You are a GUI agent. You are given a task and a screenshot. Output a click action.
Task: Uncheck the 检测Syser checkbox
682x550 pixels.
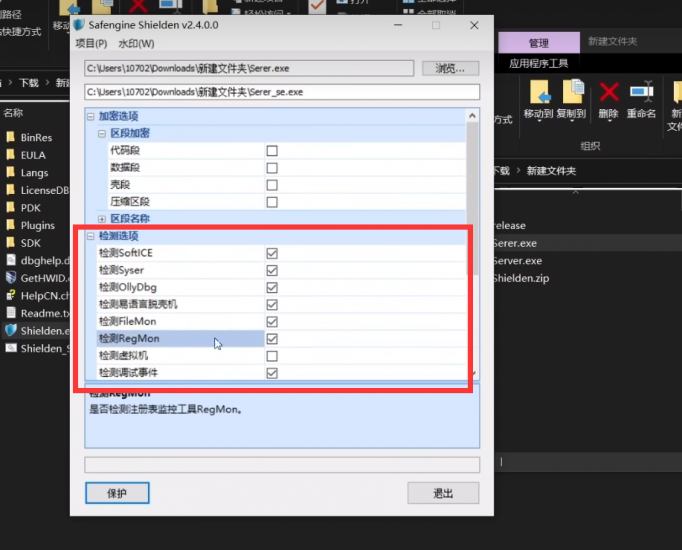tap(272, 270)
